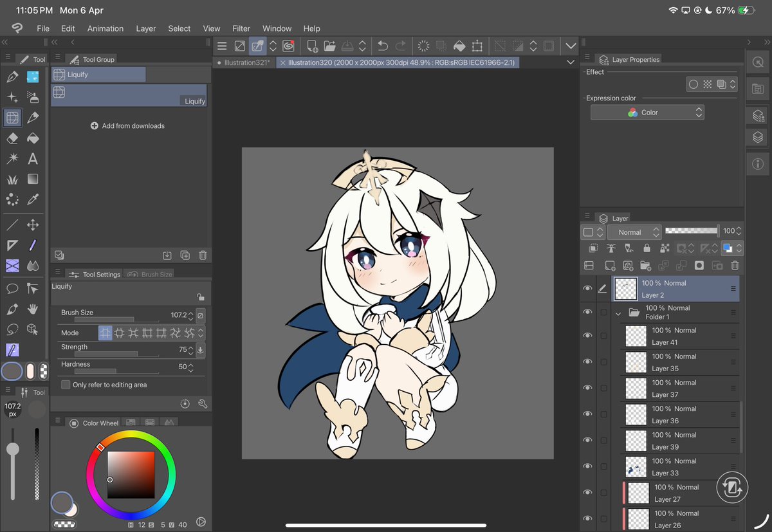Image resolution: width=772 pixels, height=532 pixels.
Task: Hide Folder 1 using its eye icon
Action: click(587, 312)
